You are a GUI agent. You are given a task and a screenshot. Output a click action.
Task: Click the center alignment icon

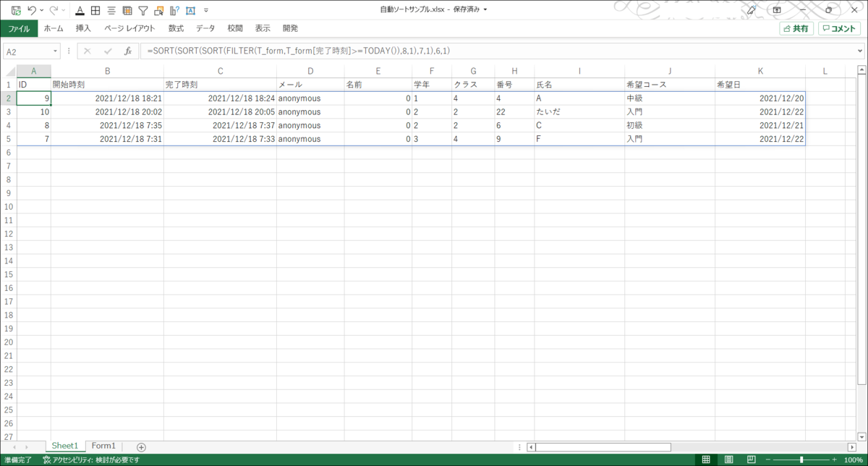click(111, 10)
